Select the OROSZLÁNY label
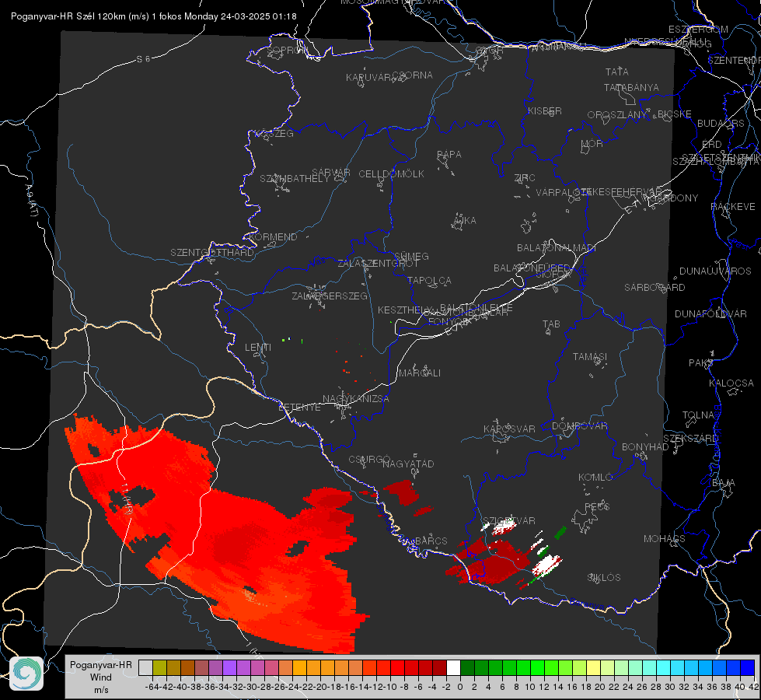Screen dimensions: 761x700 coord(617,114)
